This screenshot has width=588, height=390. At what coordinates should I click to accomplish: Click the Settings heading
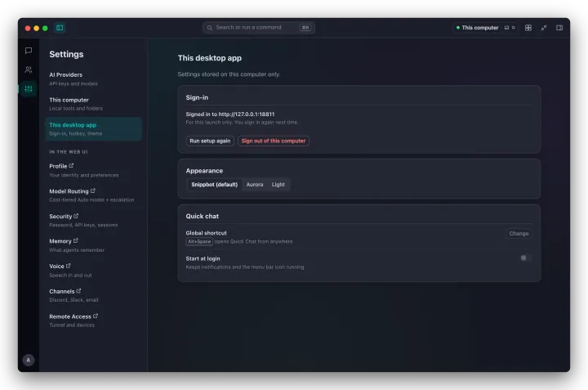click(66, 55)
